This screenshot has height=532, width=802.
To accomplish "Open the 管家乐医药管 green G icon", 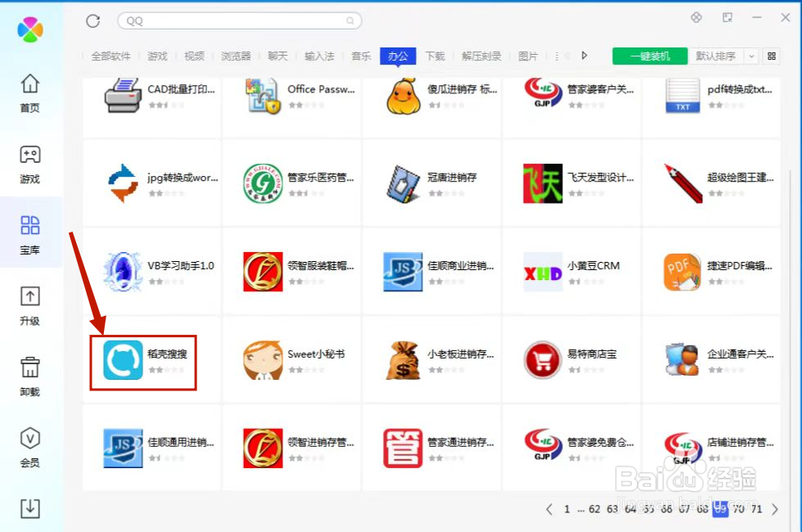I will [263, 183].
